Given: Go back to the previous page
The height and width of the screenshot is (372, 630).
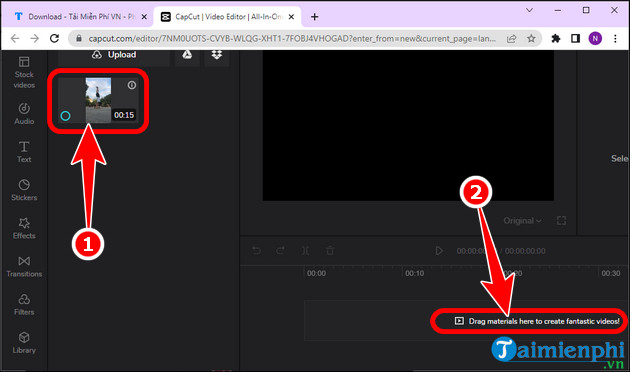Looking at the screenshot, I should click(15, 39).
